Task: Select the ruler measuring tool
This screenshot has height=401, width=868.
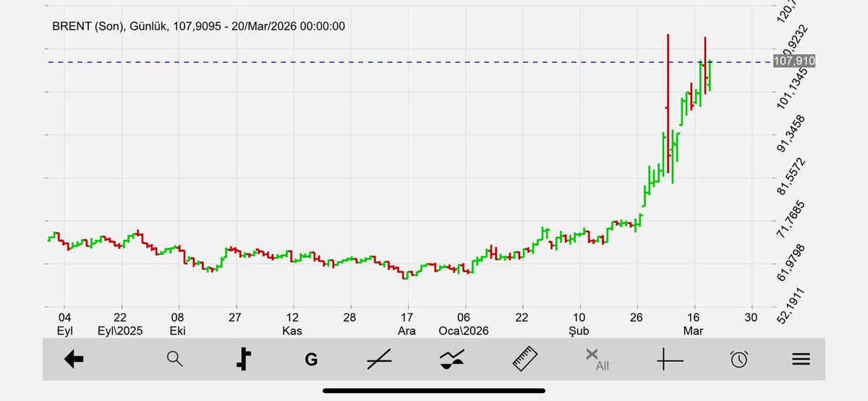Action: click(x=527, y=359)
